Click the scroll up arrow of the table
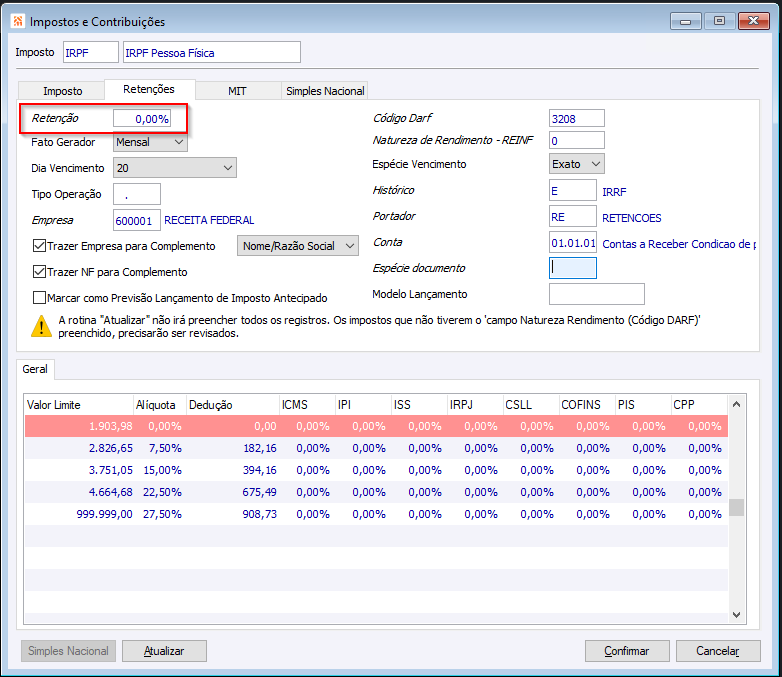 click(737, 404)
